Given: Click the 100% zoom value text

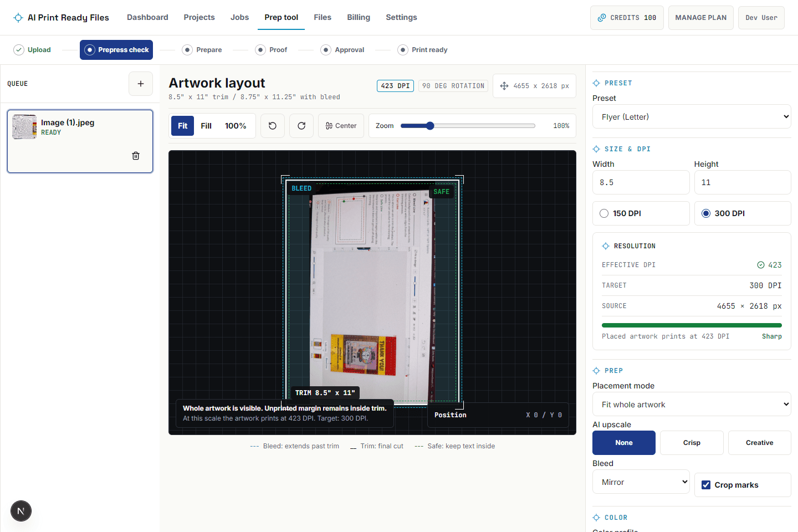Looking at the screenshot, I should 561,126.
